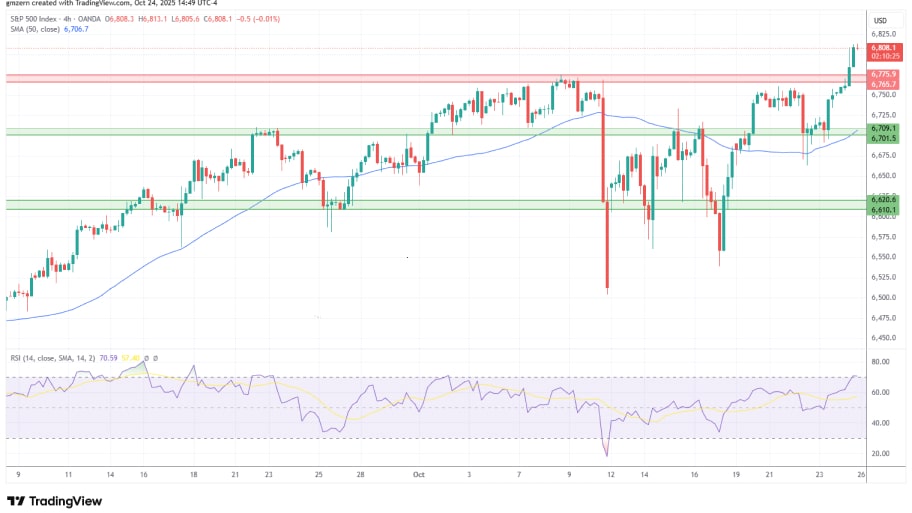Image resolution: width=912 pixels, height=513 pixels.
Task: Select the red resistance zone label 6,775.9
Action: (882, 74)
